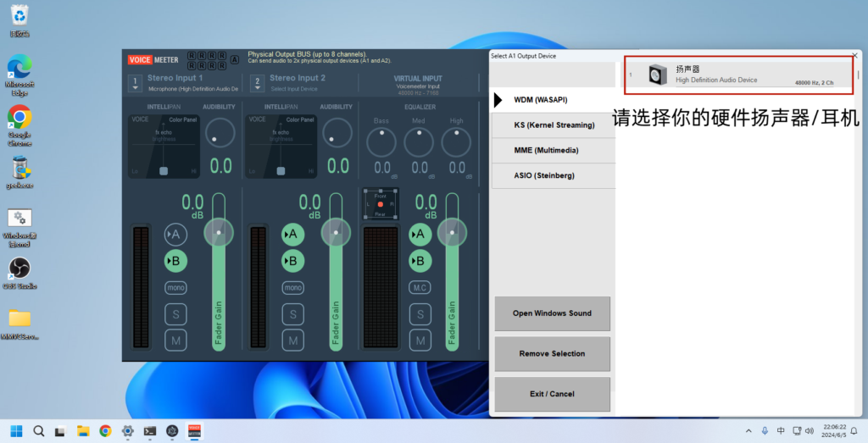Mute Stereo Input 2 with M button

pos(292,341)
